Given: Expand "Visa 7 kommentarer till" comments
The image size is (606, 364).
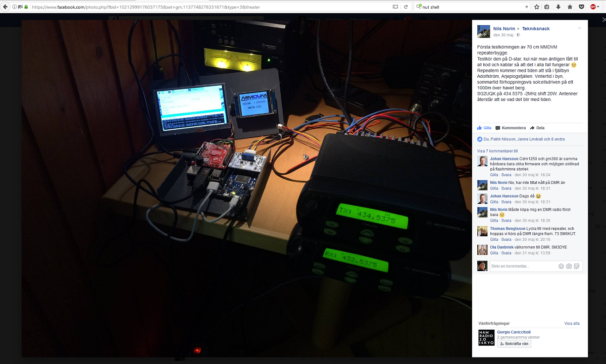Looking at the screenshot, I should 497,151.
